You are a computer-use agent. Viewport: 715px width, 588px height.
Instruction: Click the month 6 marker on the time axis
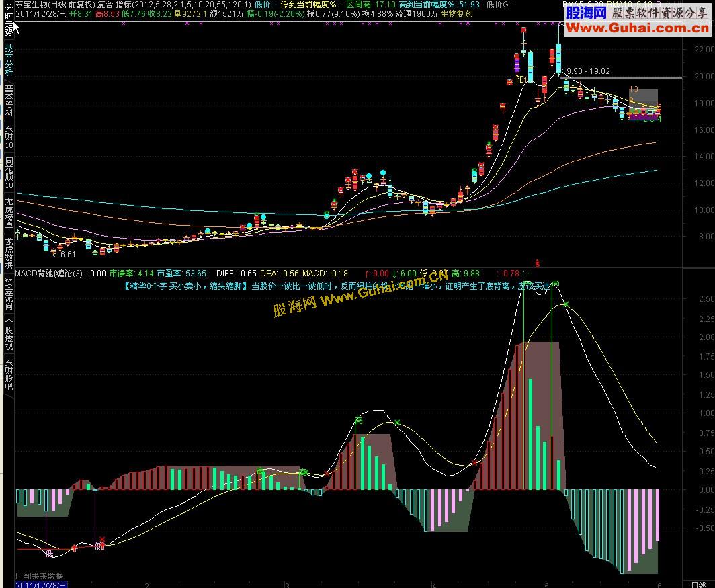coord(659,585)
